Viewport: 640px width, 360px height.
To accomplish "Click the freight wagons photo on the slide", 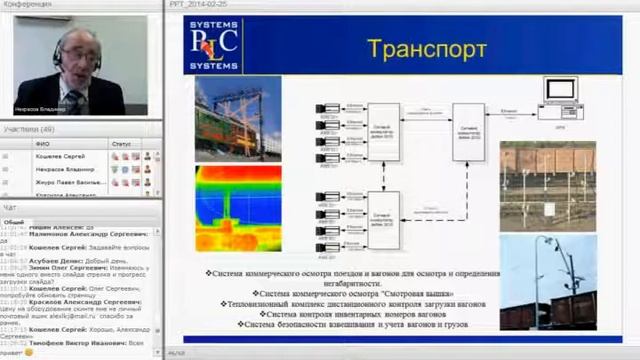I will [x=548, y=187].
